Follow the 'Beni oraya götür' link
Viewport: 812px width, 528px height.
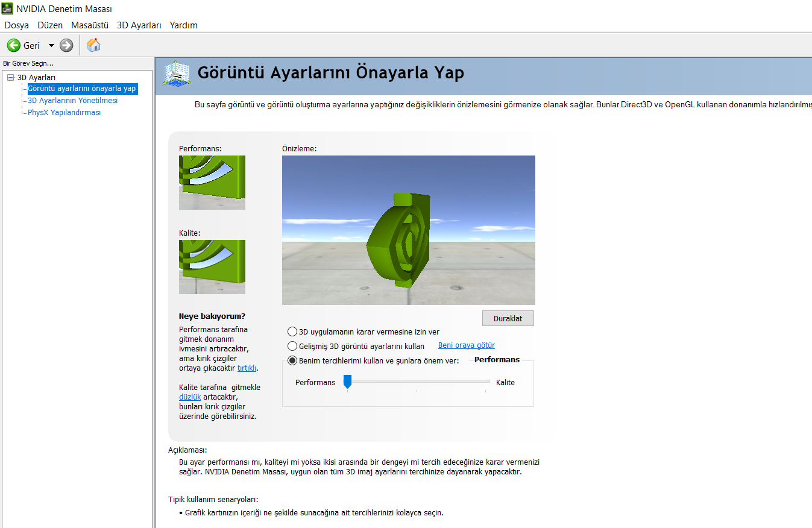467,345
